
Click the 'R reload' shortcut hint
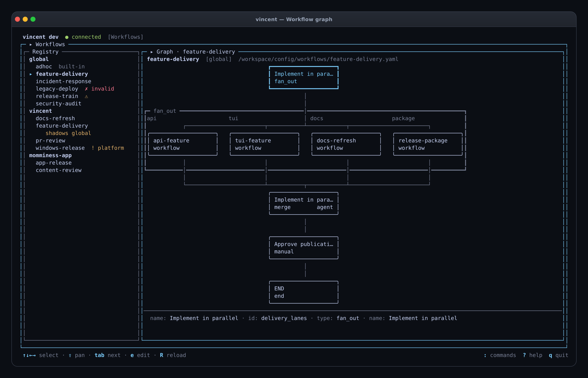pyautogui.click(x=173, y=355)
